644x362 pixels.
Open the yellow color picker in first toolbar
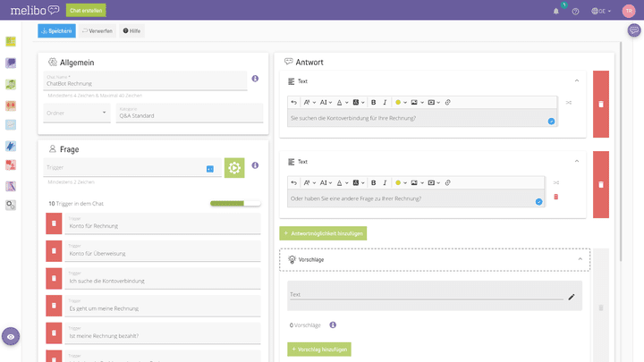400,102
